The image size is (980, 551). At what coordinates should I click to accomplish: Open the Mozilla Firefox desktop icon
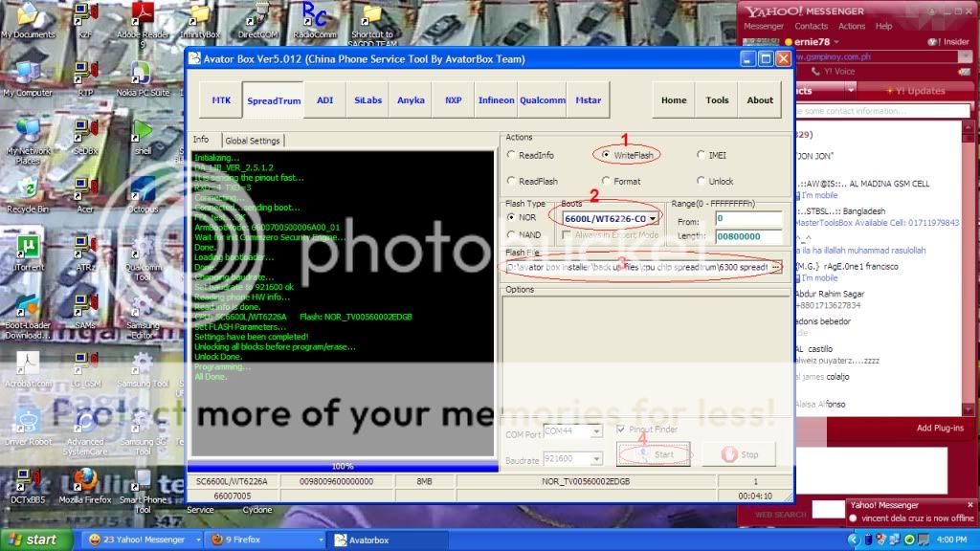[x=85, y=479]
